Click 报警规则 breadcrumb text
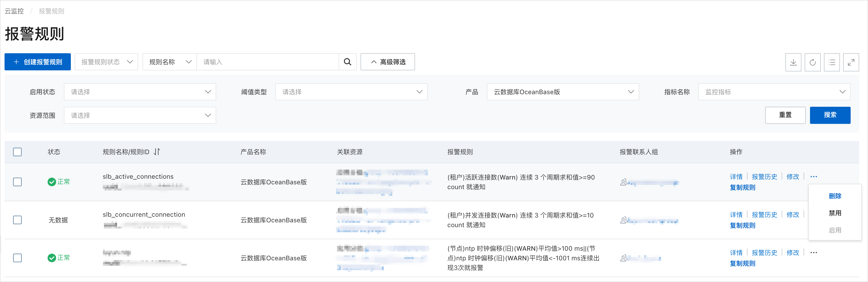 pos(52,11)
